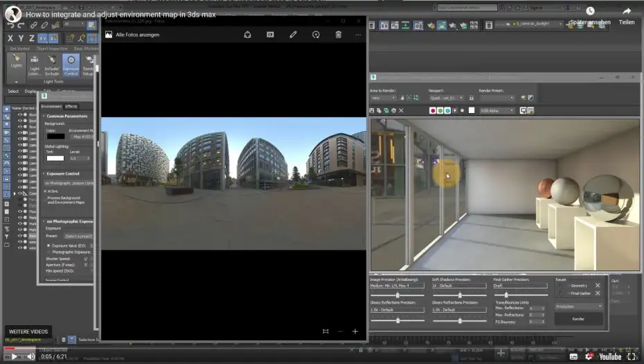Switch to the Environment tab
The height and width of the screenshot is (364, 644).
click(51, 107)
